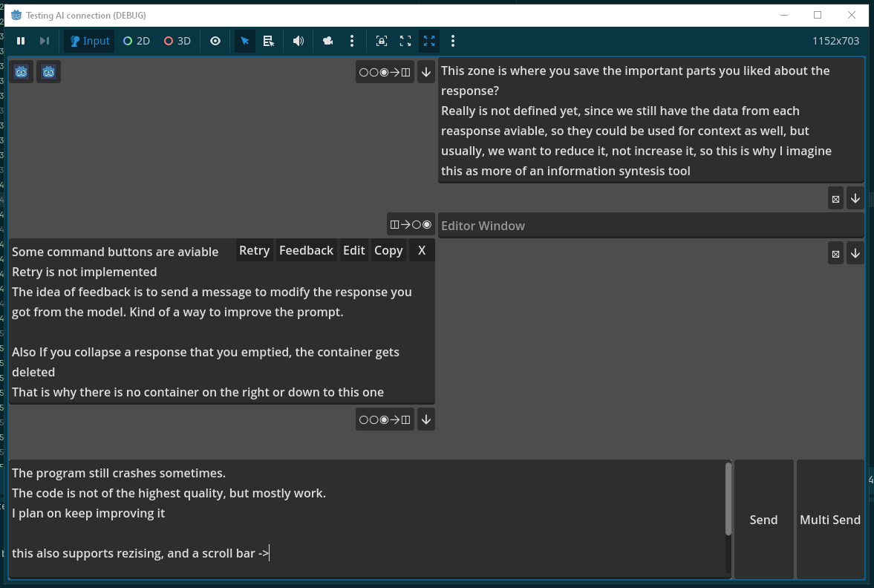Toggle the camera override icon
The image size is (874, 588).
coord(327,41)
